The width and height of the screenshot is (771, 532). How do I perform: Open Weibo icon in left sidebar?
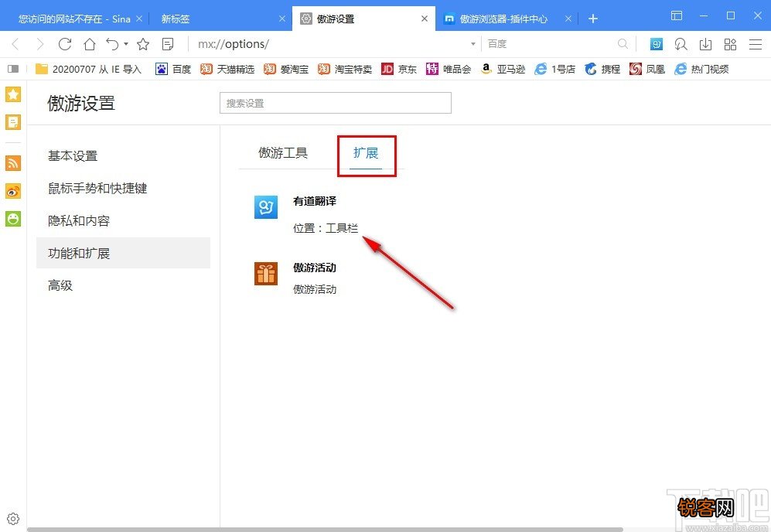point(13,191)
